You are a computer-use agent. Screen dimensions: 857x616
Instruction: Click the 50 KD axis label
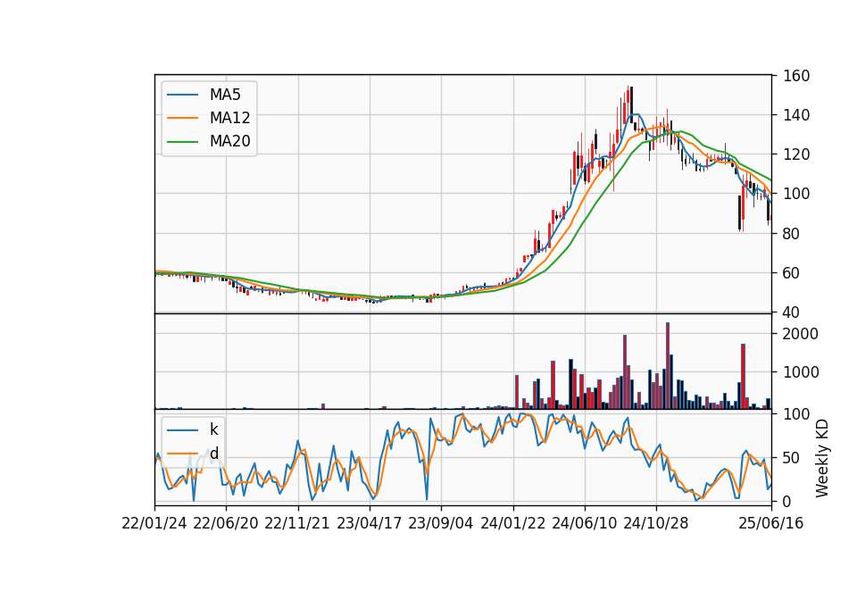[x=792, y=458]
